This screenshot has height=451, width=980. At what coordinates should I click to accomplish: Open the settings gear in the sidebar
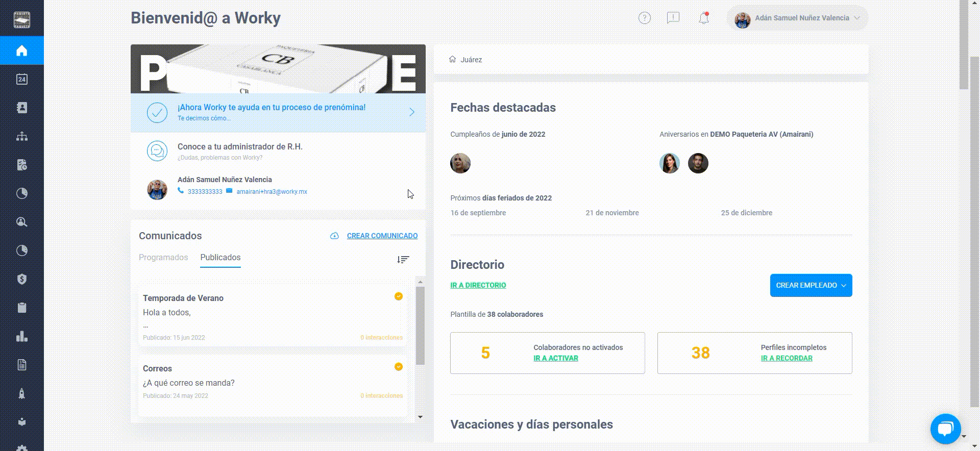coord(21,447)
